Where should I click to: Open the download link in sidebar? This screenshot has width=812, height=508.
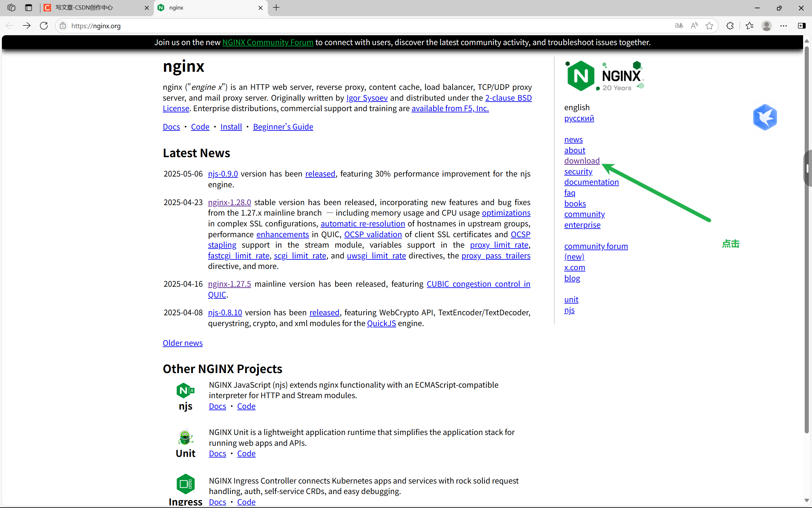(582, 161)
